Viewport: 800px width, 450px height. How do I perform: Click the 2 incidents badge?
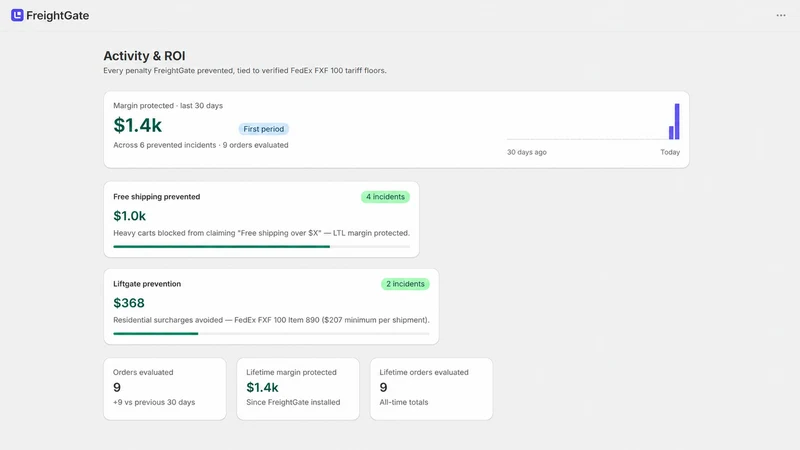click(x=405, y=284)
